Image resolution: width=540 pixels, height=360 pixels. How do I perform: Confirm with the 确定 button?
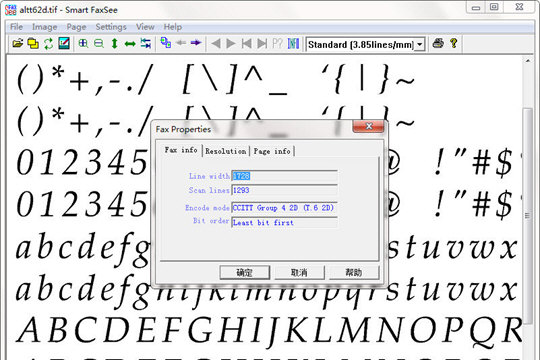245,272
